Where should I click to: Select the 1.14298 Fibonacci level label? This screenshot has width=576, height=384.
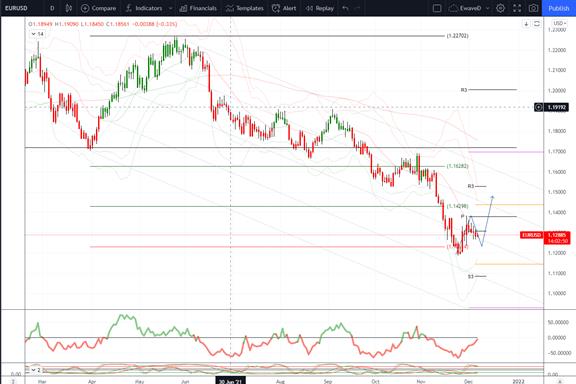point(457,206)
